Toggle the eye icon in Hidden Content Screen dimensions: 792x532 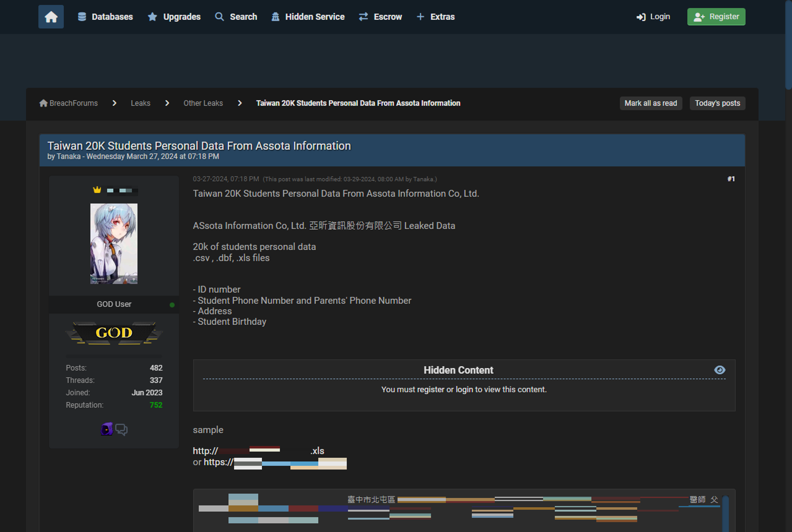coord(720,370)
